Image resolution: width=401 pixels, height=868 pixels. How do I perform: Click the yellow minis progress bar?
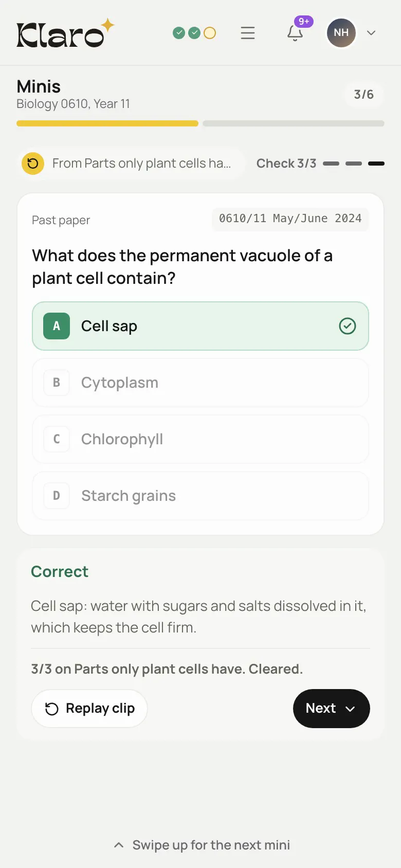tap(107, 123)
